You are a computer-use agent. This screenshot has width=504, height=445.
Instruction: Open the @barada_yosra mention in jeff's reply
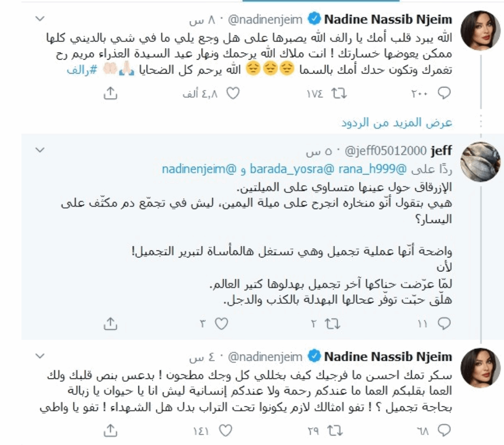click(293, 169)
